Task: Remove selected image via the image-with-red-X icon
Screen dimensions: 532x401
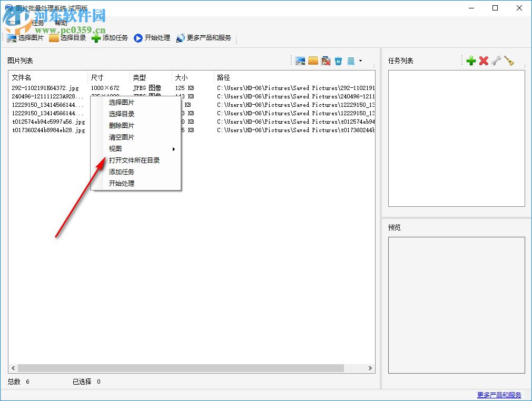Action: pyautogui.click(x=326, y=61)
